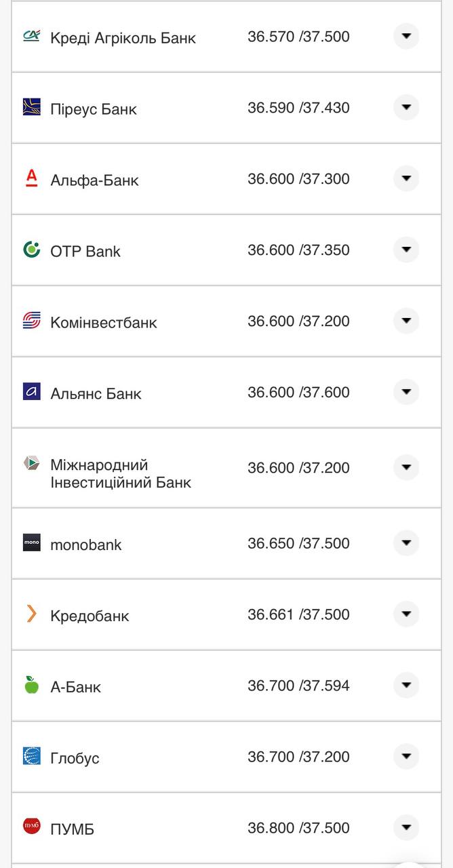Click the Globus bank name
This screenshot has height=868, width=453.
pyautogui.click(x=75, y=757)
